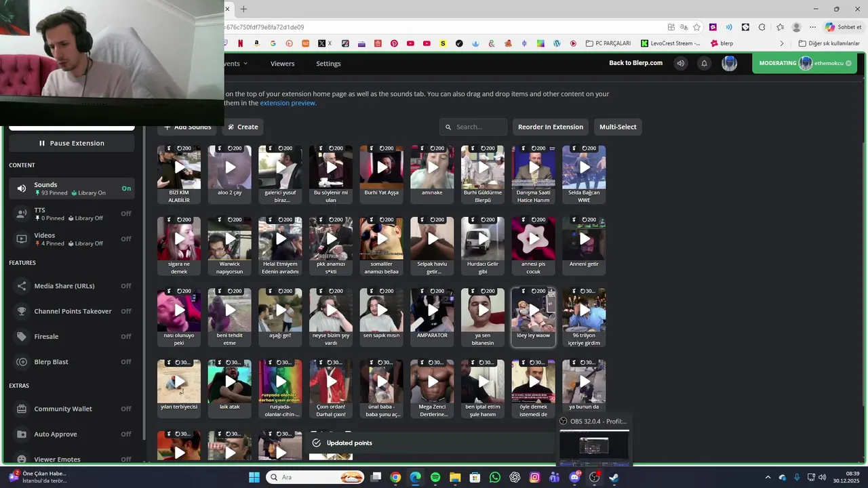868x488 pixels.
Task: Toggle Videos content on
Action: tap(126, 239)
